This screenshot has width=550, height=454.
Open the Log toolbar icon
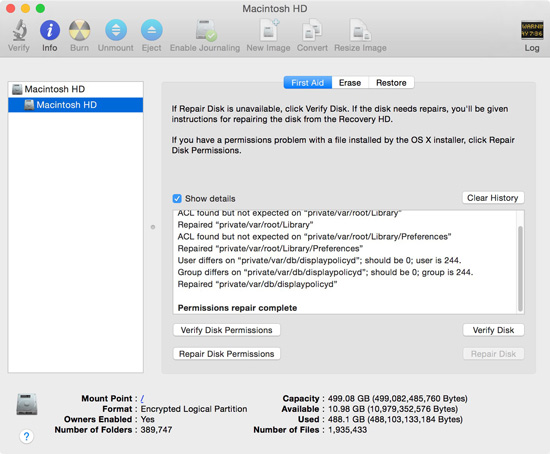532,31
